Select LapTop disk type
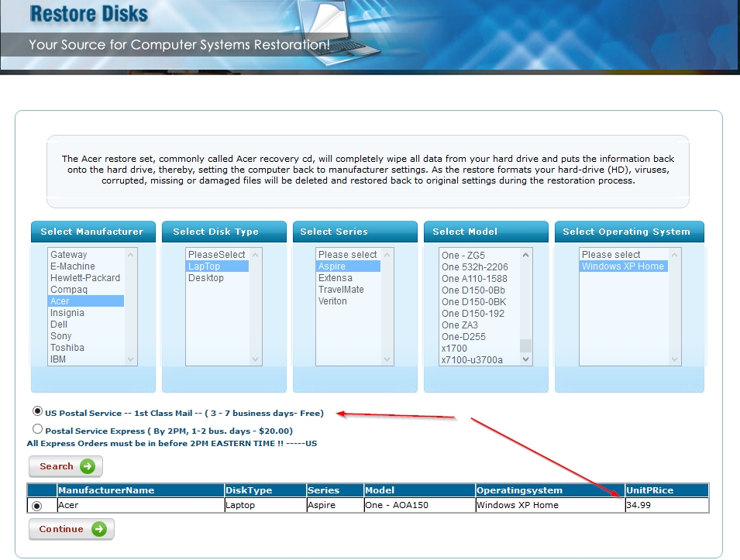This screenshot has height=560, width=740. click(x=218, y=266)
